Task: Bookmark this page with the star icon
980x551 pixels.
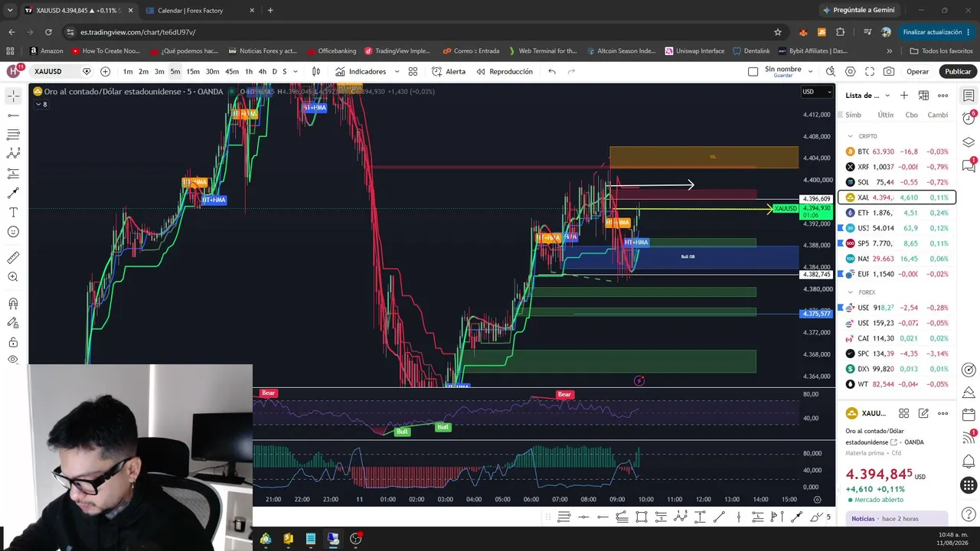Action: click(x=778, y=32)
